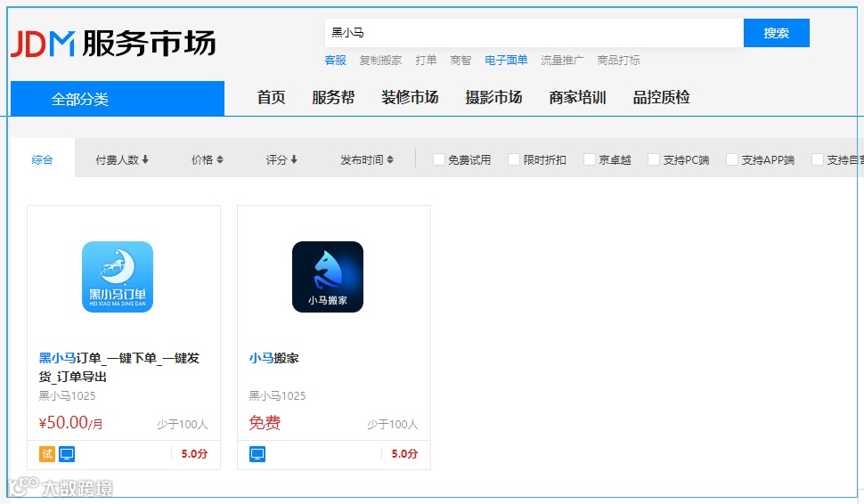Focus the search box containing 黑小马

coord(534,33)
